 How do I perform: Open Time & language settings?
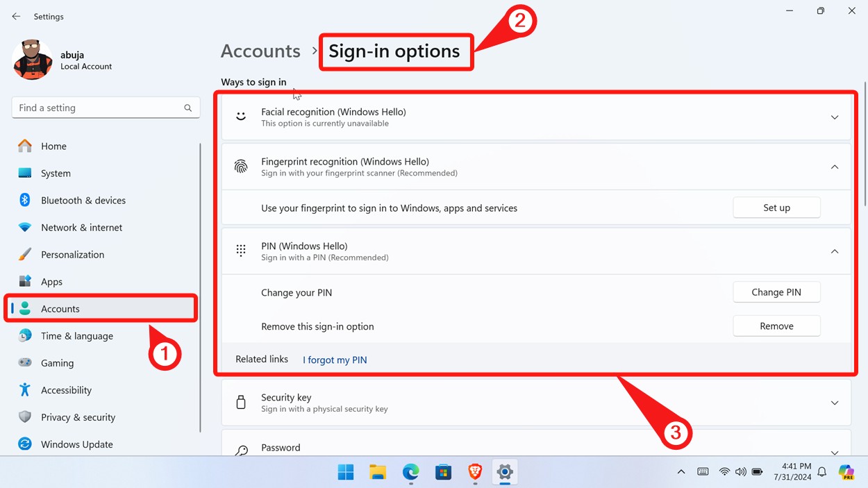76,335
